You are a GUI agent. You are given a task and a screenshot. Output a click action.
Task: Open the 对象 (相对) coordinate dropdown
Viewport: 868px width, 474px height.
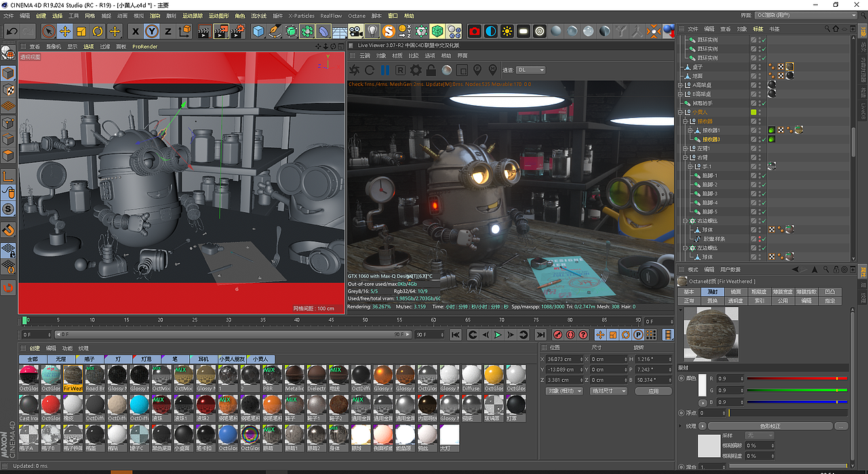(564, 391)
